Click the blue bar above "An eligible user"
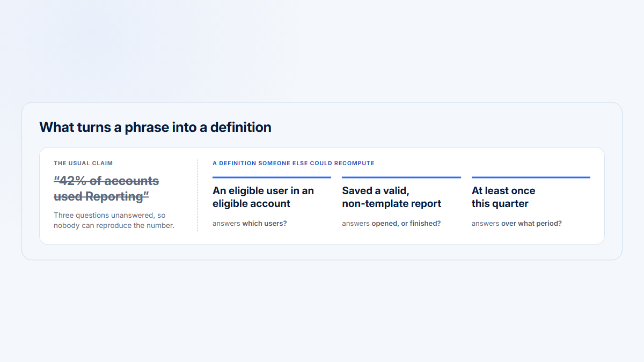The width and height of the screenshot is (644, 362). click(272, 177)
